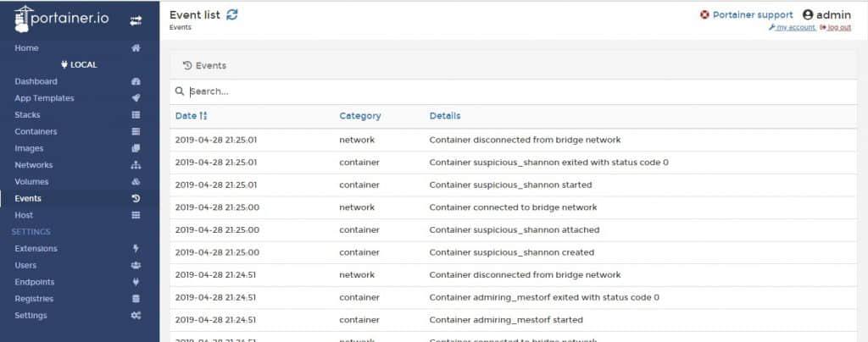Open the my account link
Viewport: 868px width, 342px height.
point(793,28)
